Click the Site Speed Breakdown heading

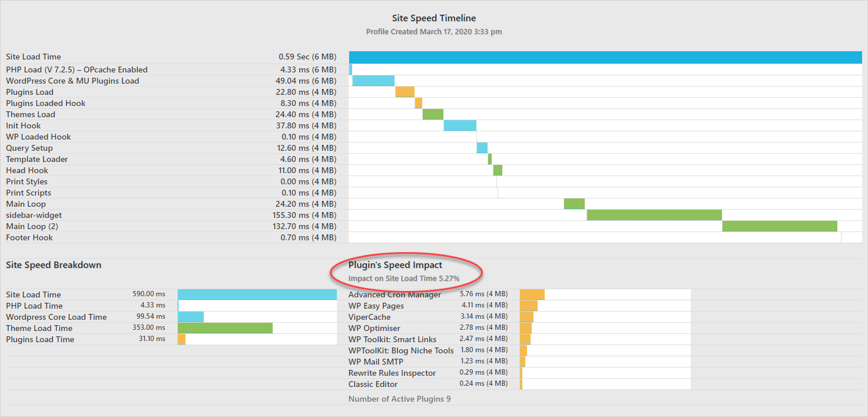[54, 265]
